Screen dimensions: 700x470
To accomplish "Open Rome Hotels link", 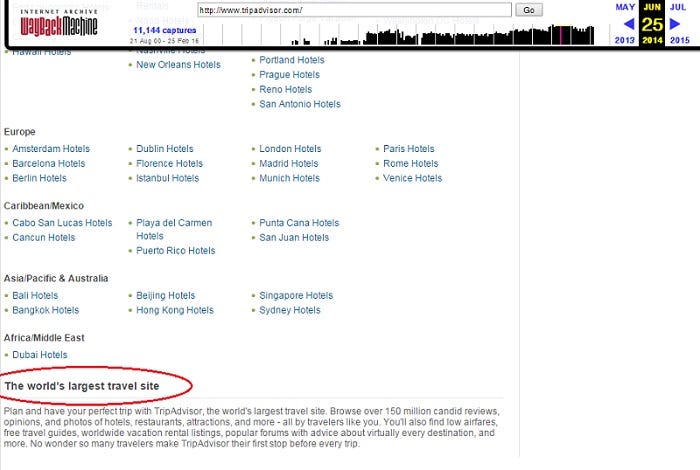I will (411, 163).
